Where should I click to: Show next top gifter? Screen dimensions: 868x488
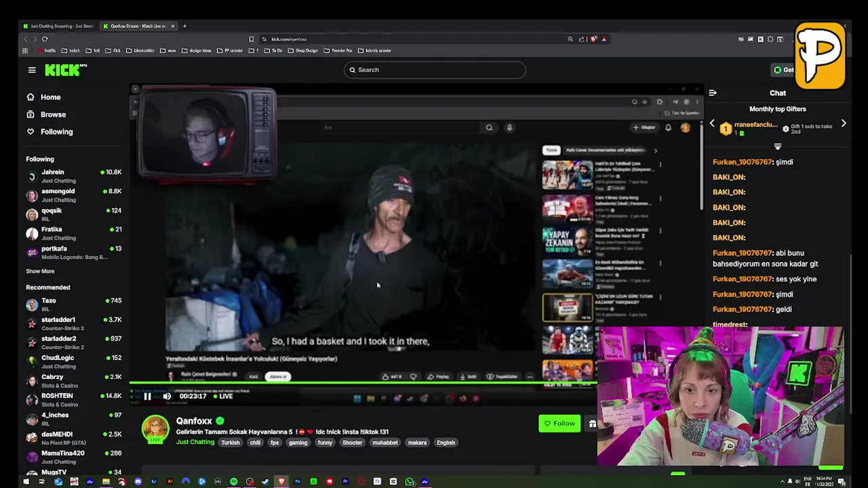click(x=844, y=123)
